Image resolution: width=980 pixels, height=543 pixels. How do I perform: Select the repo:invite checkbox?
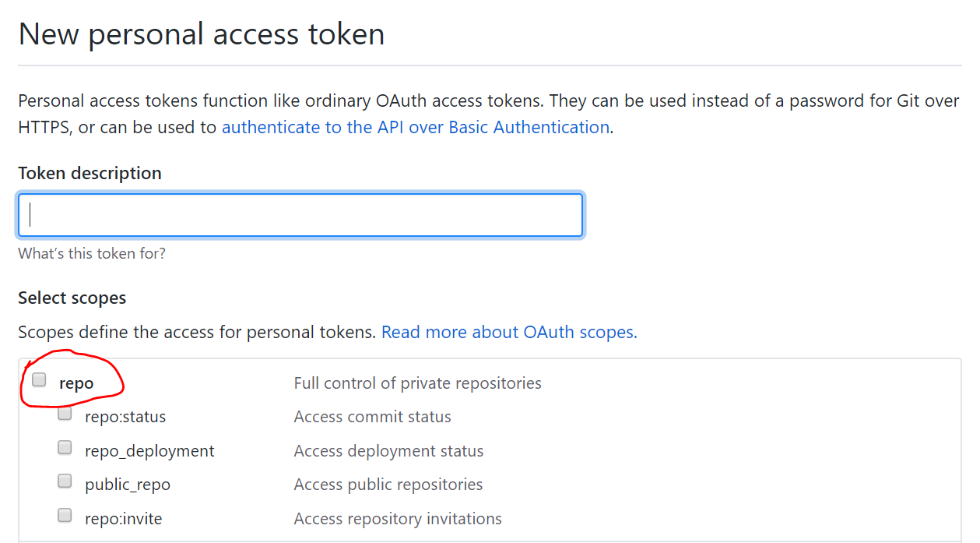tap(65, 515)
